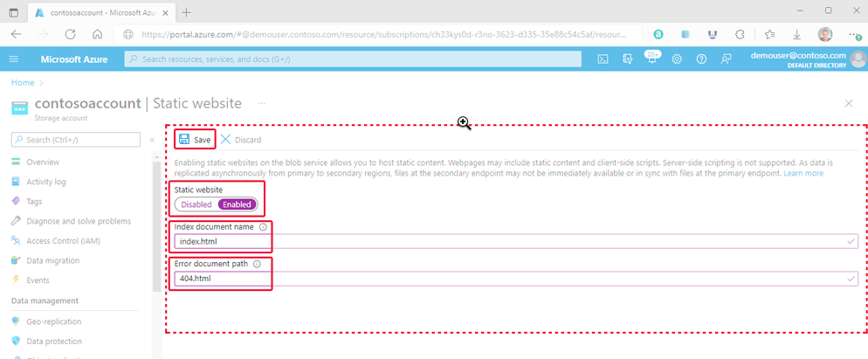
Task: Click the browser address bar
Action: (x=379, y=34)
